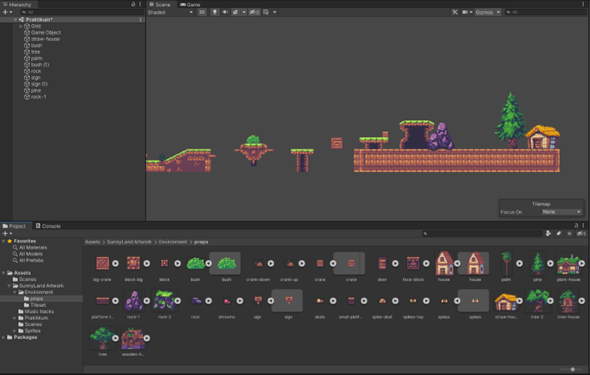Open the Gizmos dropdown

(x=488, y=12)
